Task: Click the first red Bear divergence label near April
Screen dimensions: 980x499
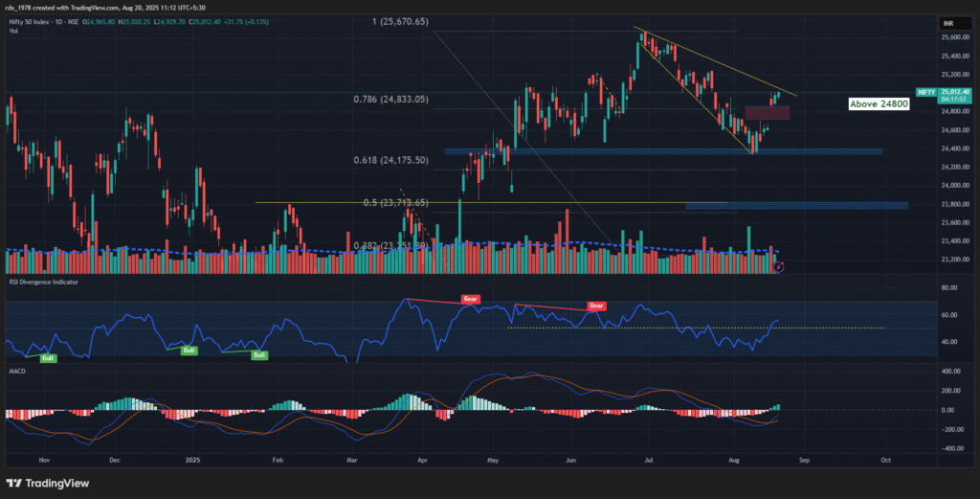Action: tap(470, 299)
